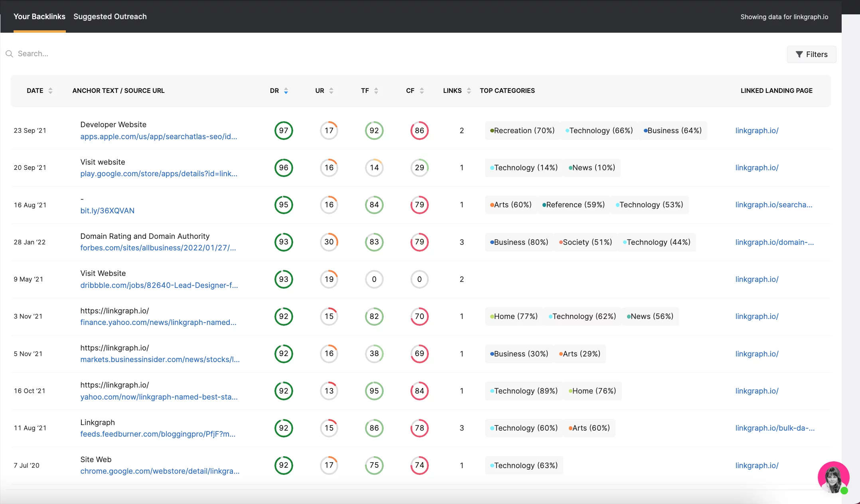Switch to Suggested Outreach tab
860x504 pixels.
[110, 16]
